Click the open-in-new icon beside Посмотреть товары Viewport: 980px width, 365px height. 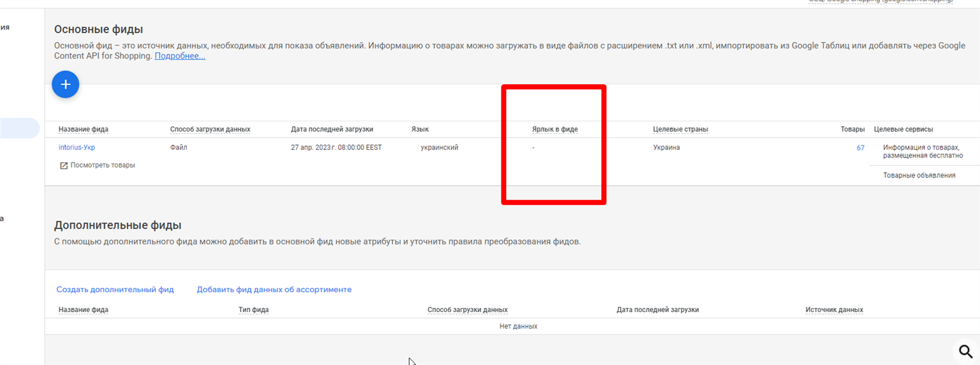[63, 165]
